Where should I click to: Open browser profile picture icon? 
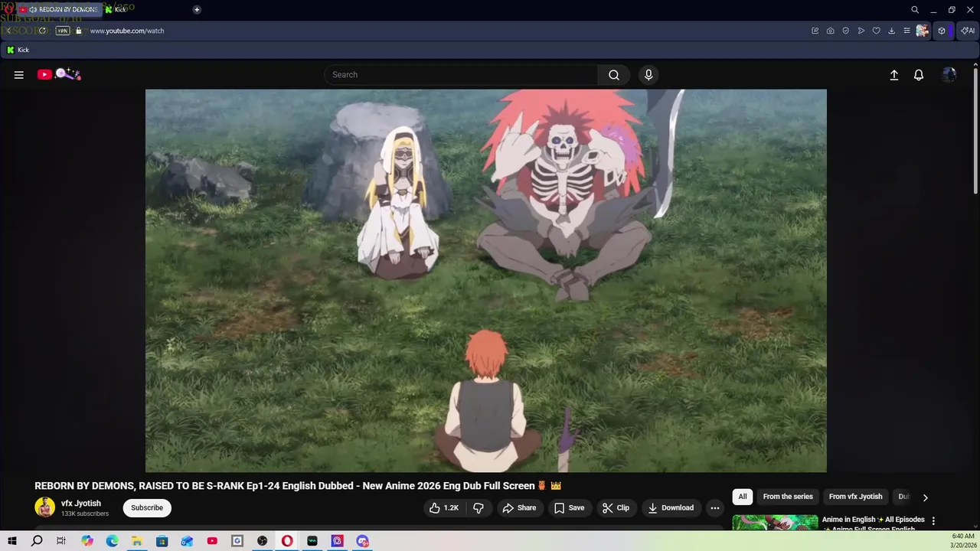point(923,31)
